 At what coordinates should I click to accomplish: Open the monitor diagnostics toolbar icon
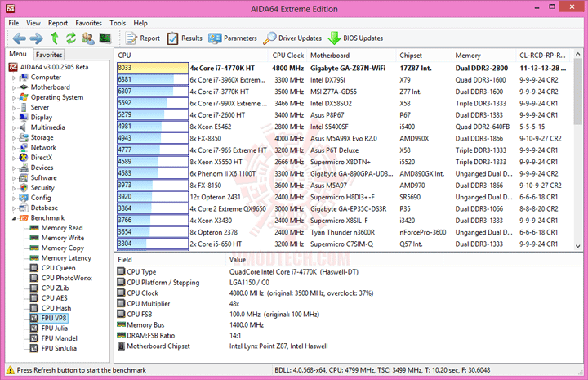pos(105,38)
